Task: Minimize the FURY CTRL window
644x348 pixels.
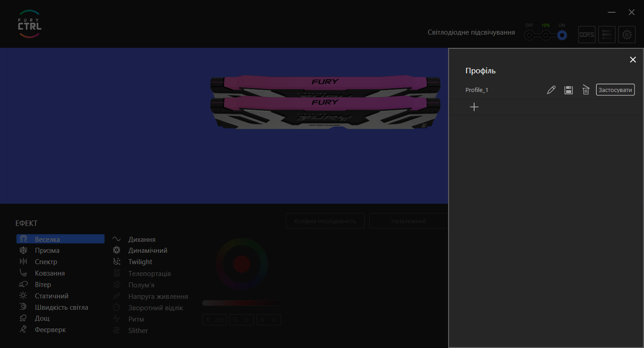Action: pyautogui.click(x=612, y=12)
